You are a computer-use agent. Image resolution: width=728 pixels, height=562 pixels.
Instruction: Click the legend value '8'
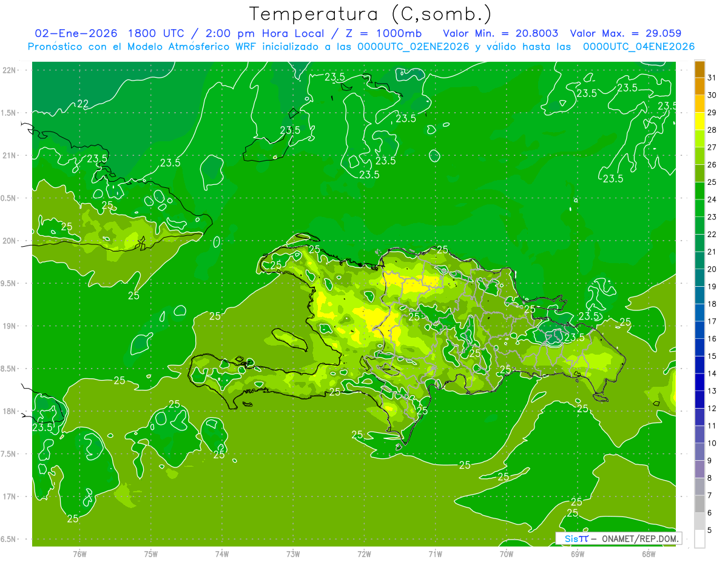point(709,478)
